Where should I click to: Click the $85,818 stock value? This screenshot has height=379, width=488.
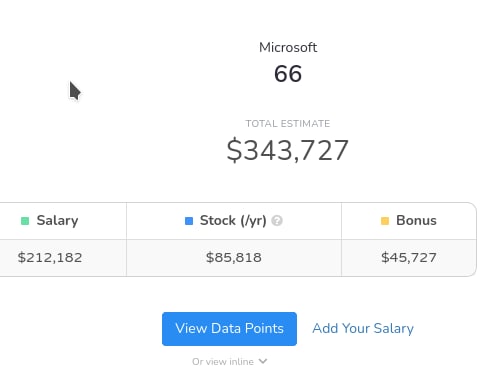tap(234, 258)
